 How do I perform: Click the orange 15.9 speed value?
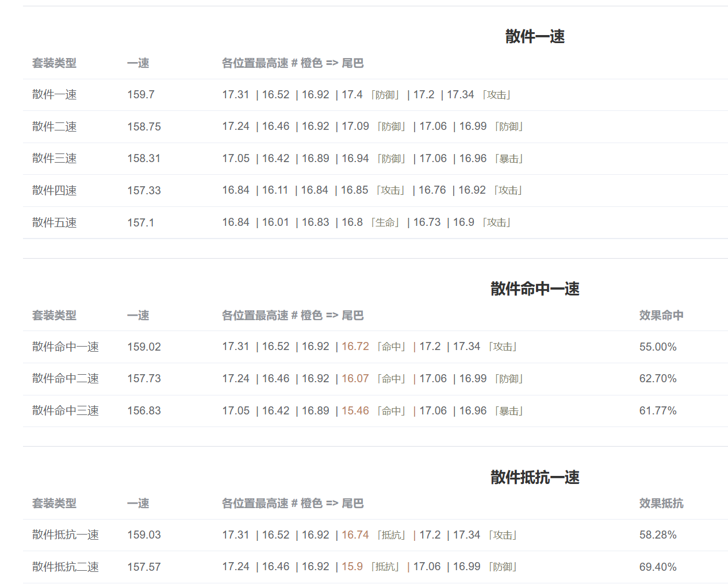click(352, 567)
